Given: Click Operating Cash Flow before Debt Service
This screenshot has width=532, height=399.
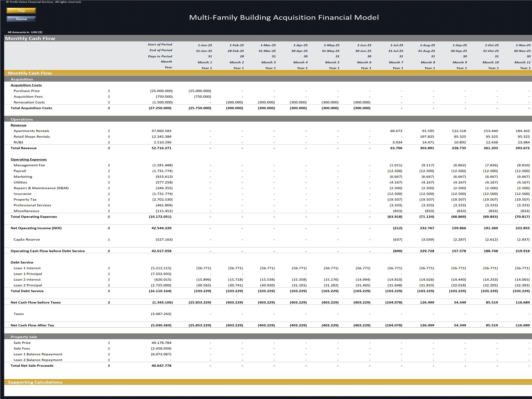Looking at the screenshot, I should [x=48, y=251].
